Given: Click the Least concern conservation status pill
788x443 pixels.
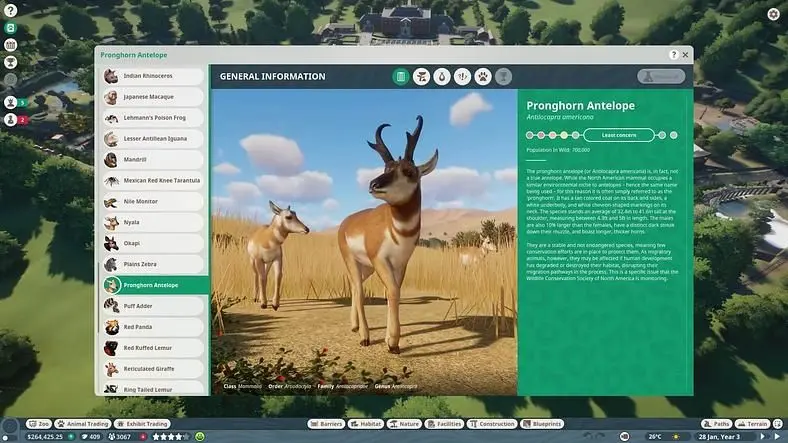Looking at the screenshot, I should [619, 135].
